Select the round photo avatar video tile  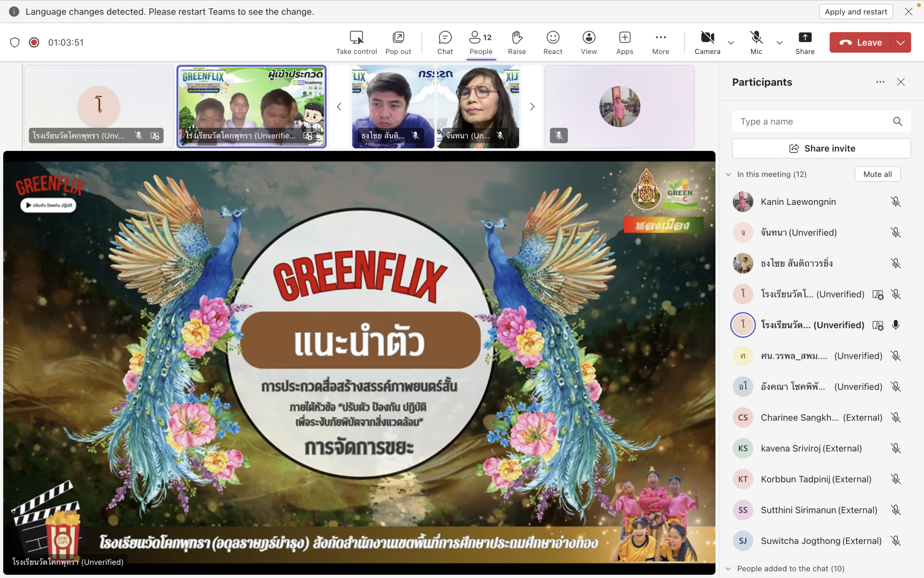pyautogui.click(x=619, y=107)
